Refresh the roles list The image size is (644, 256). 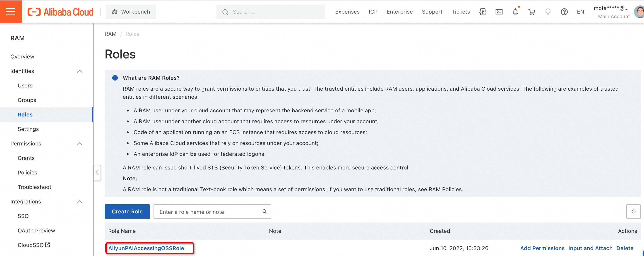[633, 212]
